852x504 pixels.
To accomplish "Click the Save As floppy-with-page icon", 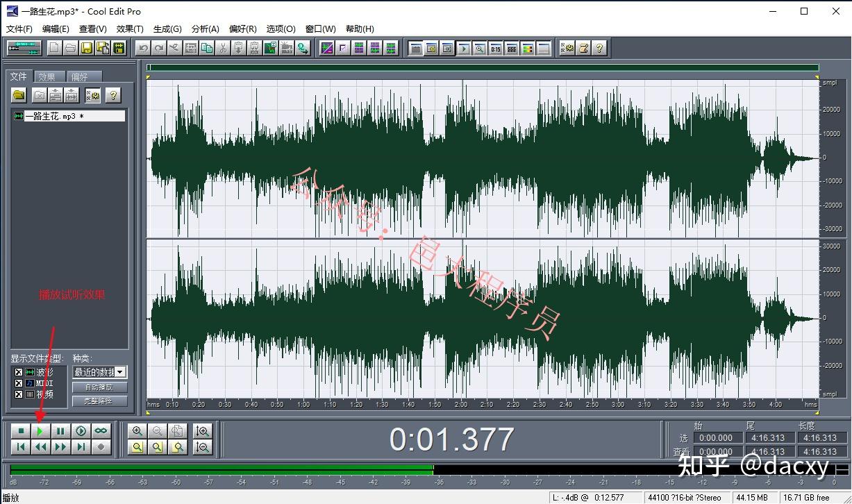I will tap(103, 48).
